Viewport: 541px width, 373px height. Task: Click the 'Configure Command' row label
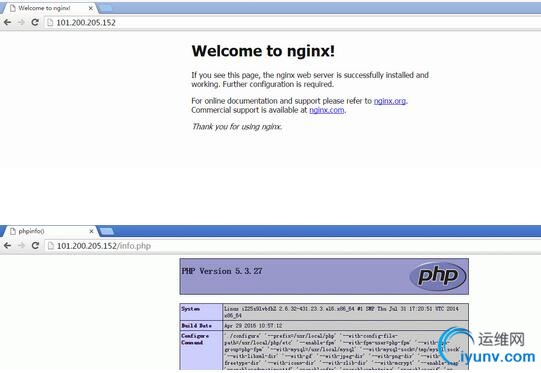pos(195,339)
